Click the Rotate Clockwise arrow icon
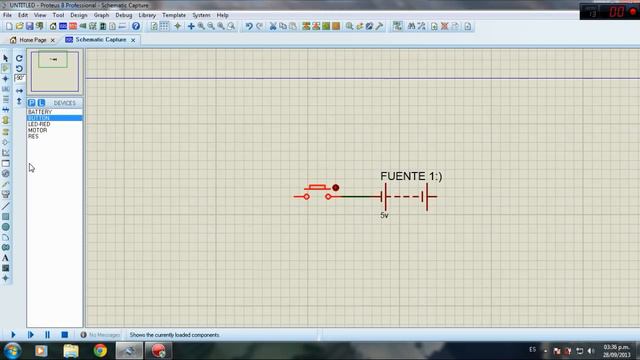This screenshot has height=360, width=640. (19, 58)
